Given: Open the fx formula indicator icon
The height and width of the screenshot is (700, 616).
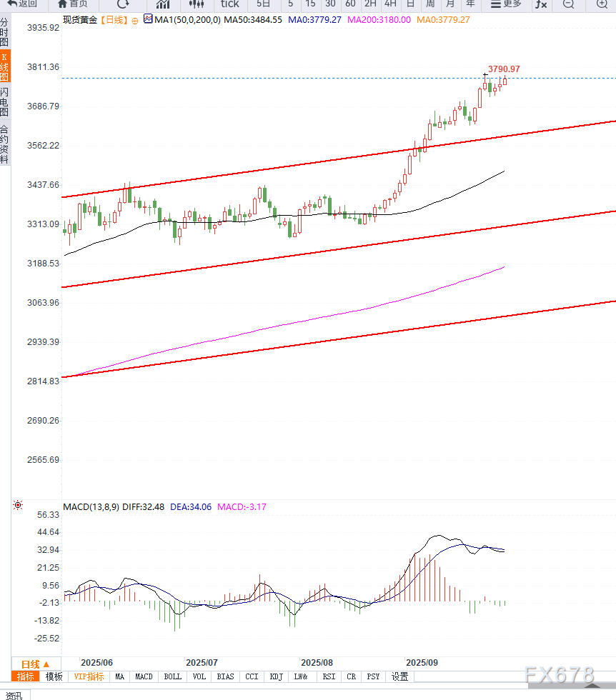Looking at the screenshot, I should tap(541, 4).
